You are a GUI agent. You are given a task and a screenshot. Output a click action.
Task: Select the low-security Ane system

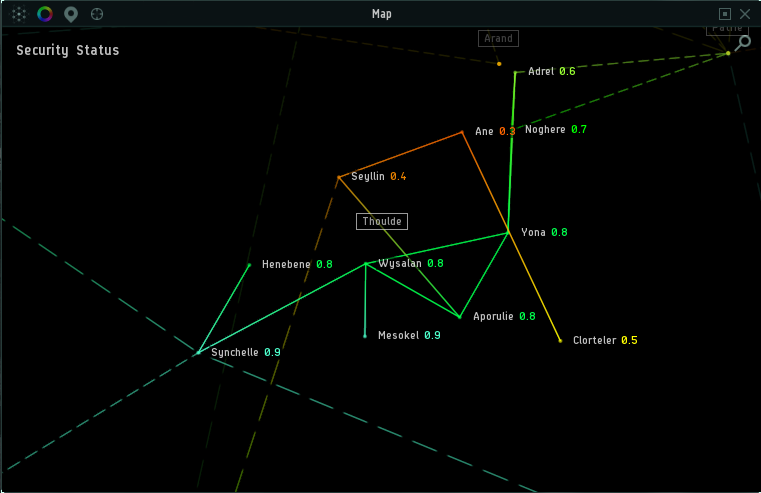484,131
